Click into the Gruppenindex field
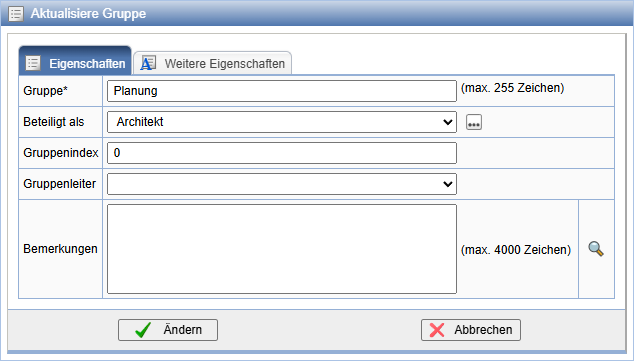This screenshot has height=361, width=634. click(282, 153)
